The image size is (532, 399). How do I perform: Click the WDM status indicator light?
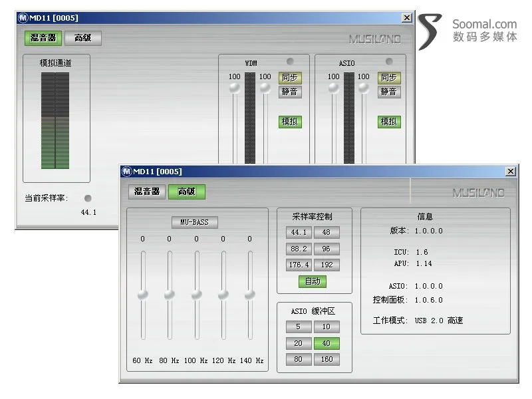[x=290, y=61]
